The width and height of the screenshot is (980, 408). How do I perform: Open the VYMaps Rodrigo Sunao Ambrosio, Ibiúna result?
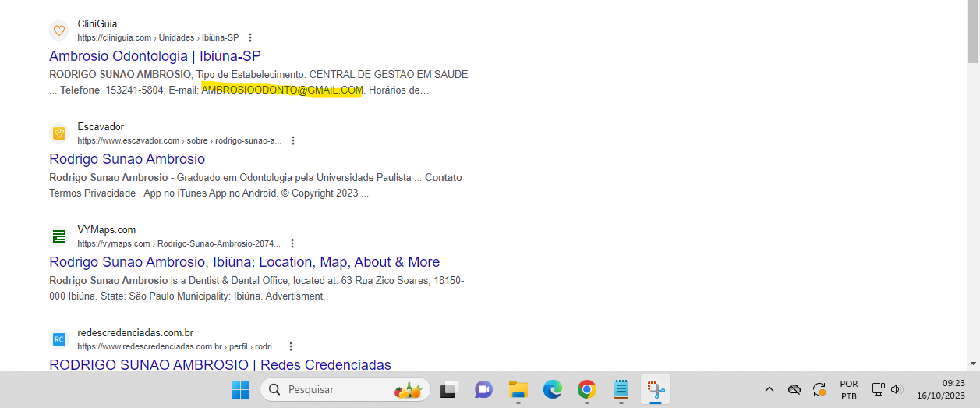pyautogui.click(x=244, y=262)
